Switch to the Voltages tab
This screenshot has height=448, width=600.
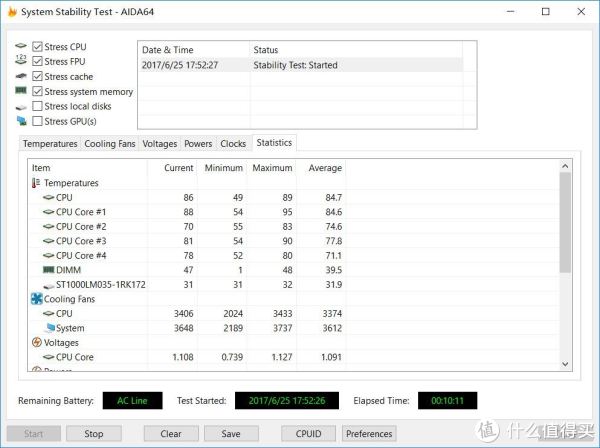(160, 144)
